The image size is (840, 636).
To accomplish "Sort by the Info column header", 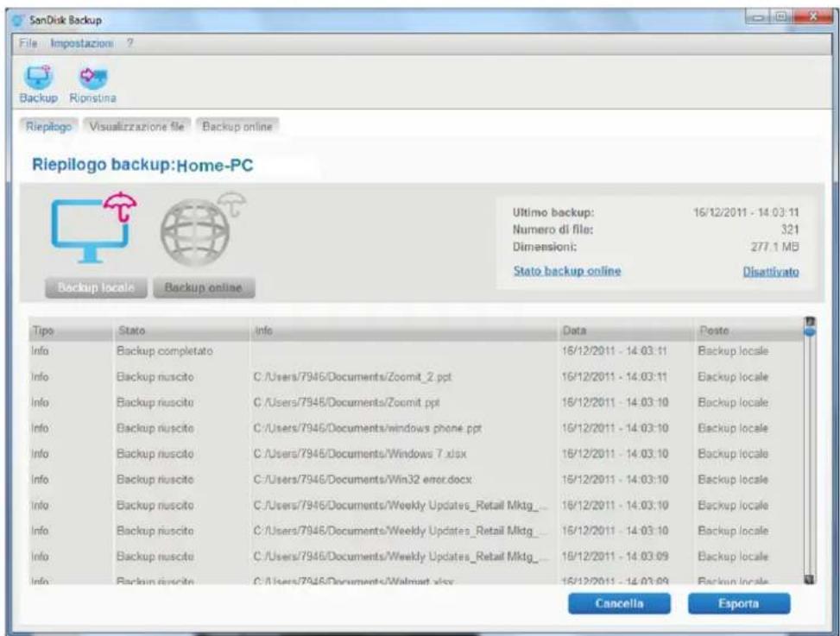I will tap(403, 331).
